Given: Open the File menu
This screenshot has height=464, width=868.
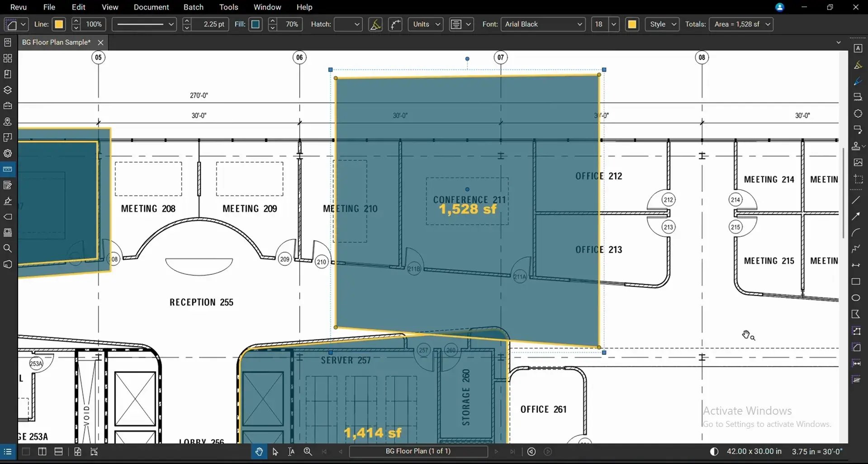Looking at the screenshot, I should coord(49,7).
